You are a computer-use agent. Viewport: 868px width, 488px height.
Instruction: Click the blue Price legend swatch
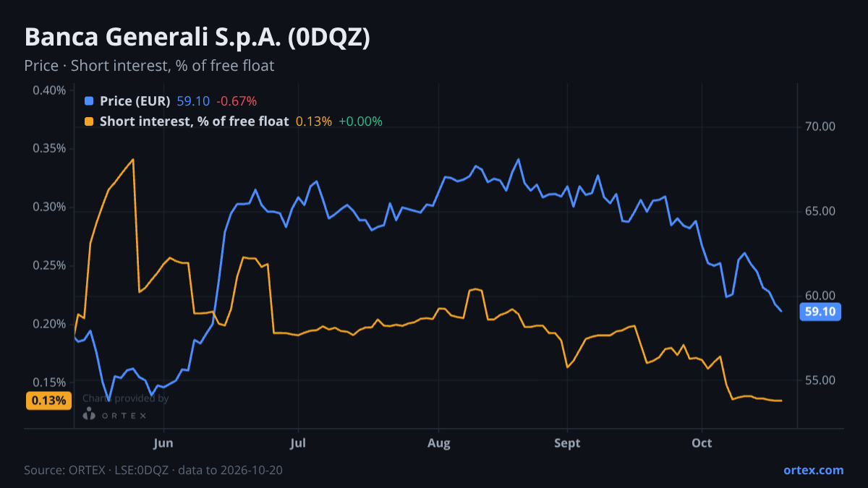pyautogui.click(x=89, y=101)
